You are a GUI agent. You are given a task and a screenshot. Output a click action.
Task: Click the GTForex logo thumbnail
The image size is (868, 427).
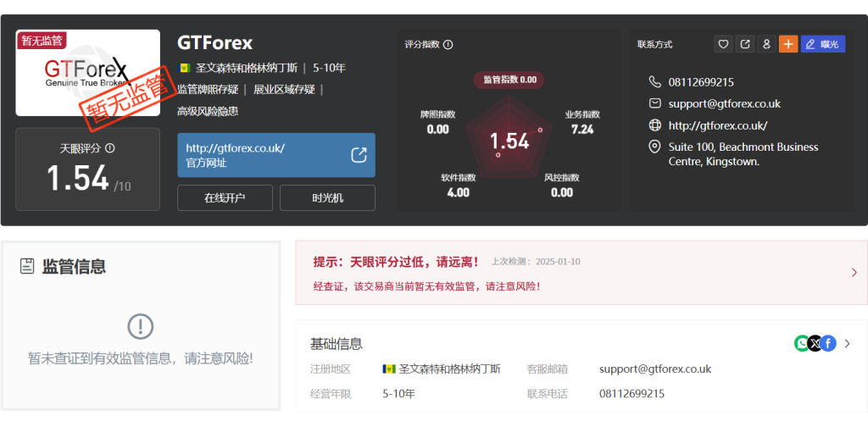pos(88,73)
